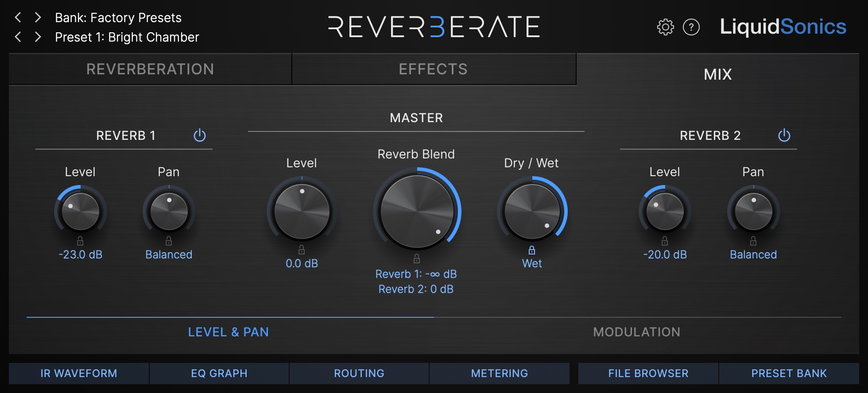The height and width of the screenshot is (393, 868).
Task: Go to next bank with right arrow
Action: (x=38, y=17)
